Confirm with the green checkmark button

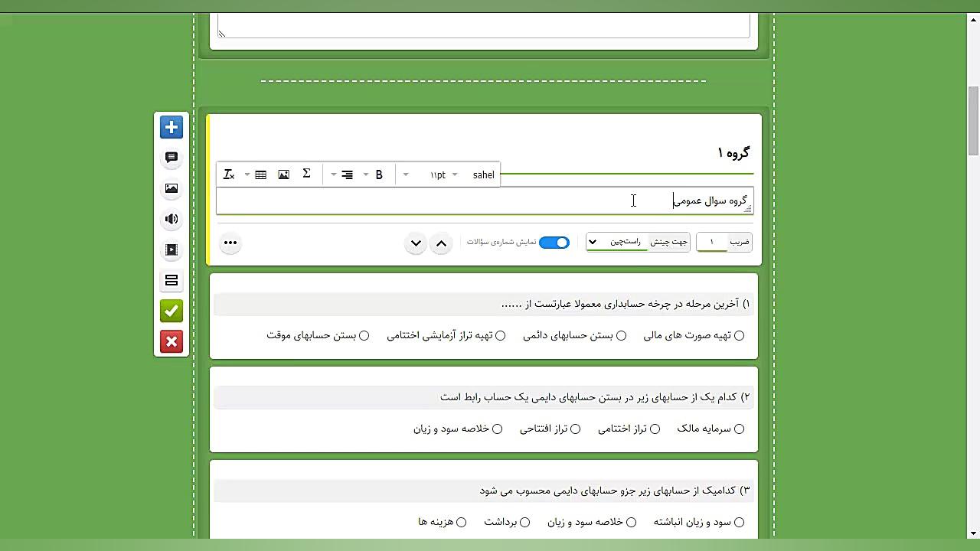click(x=171, y=311)
